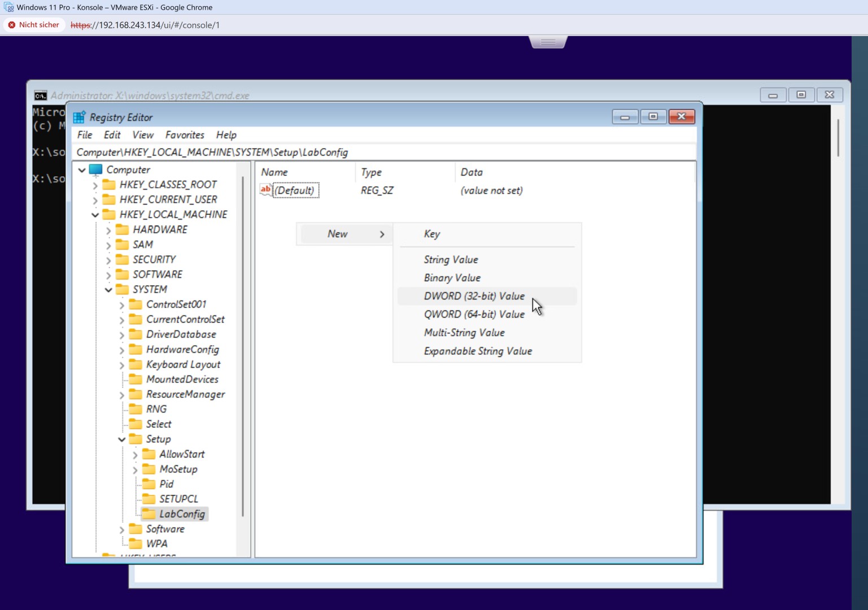Maximize the cmd.exe window
Viewport: 868px width, 610px height.
click(801, 95)
